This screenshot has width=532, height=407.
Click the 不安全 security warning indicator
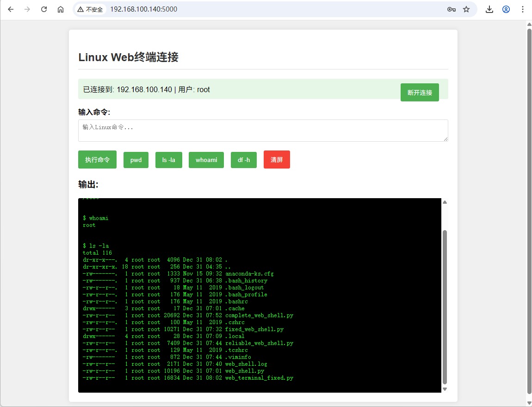(x=90, y=9)
